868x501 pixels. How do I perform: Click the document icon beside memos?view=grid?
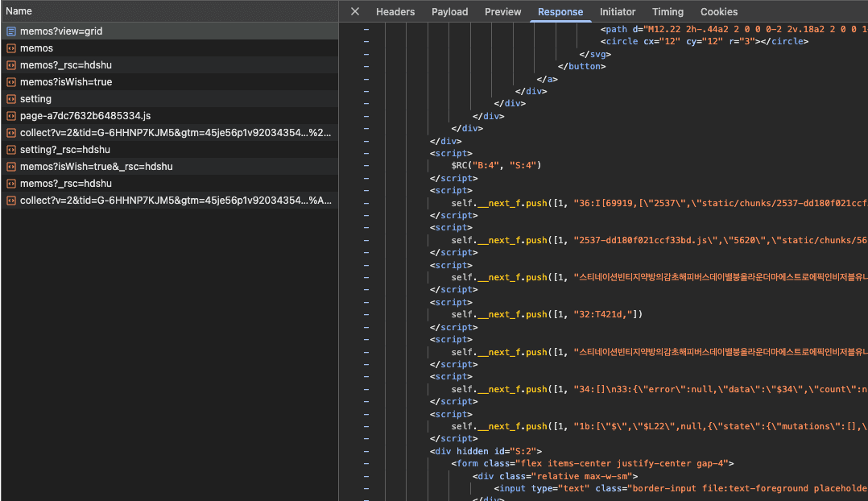(10, 31)
